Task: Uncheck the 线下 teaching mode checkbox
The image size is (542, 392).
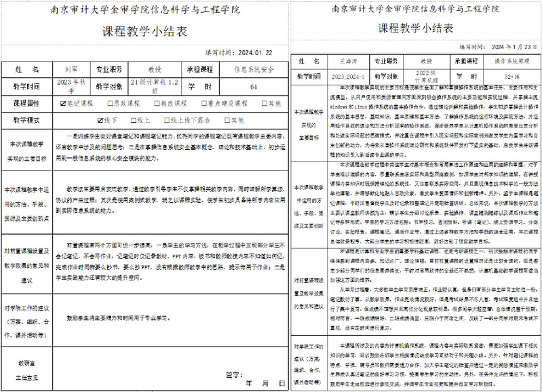Action: (99, 120)
